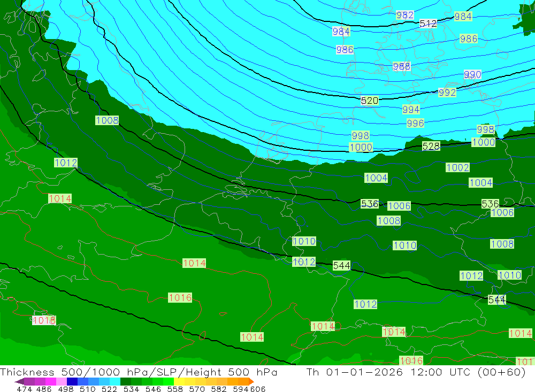
Task: Click the legend value 510
Action: click(87, 389)
